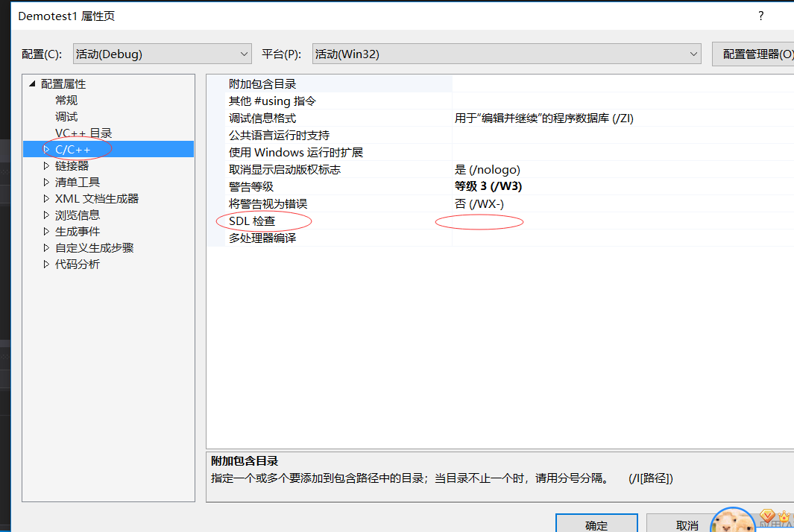The image size is (794, 532).
Task: Expand the 浏览信息 node arrow
Action: [46, 215]
